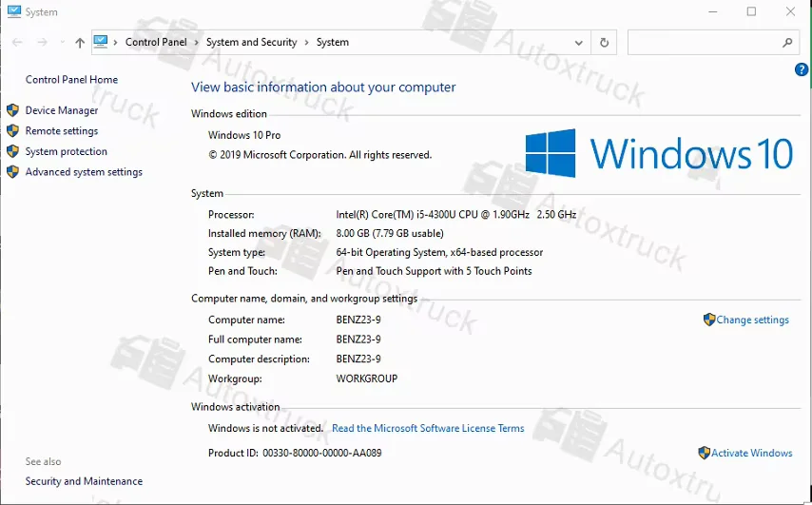Click 'View basic information about your computer' heading

pyautogui.click(x=323, y=87)
